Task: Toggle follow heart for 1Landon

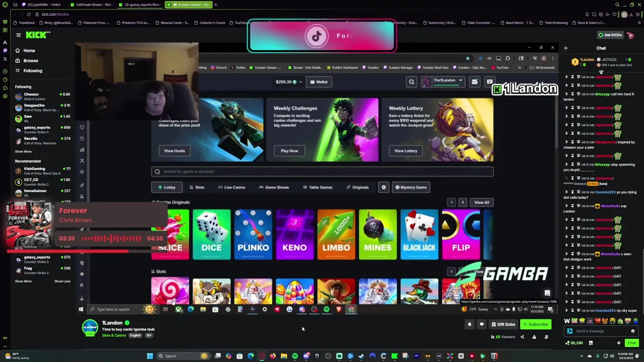Action: point(481,324)
